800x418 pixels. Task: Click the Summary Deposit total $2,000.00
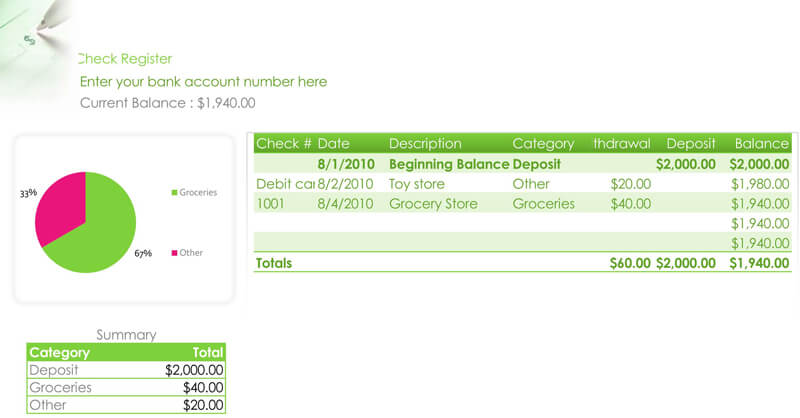coord(194,370)
